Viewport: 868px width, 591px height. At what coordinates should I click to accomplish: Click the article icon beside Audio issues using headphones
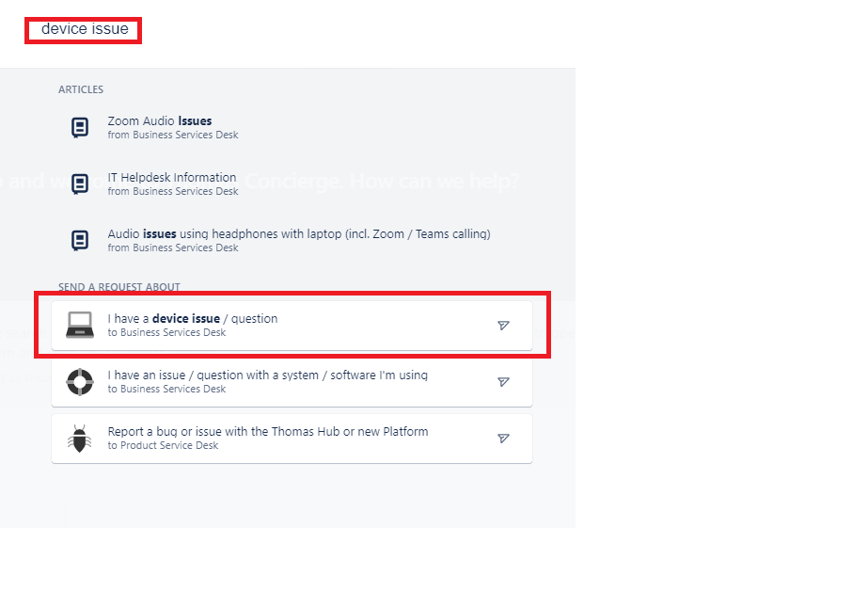click(x=80, y=240)
